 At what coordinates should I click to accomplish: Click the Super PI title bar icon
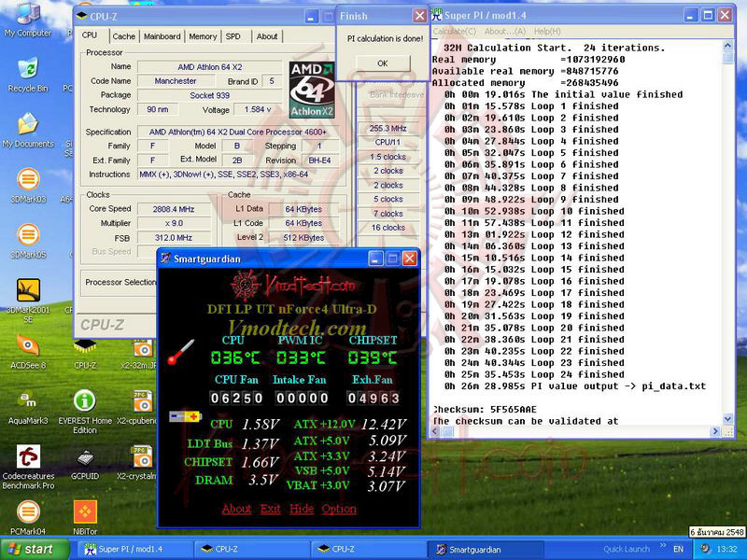[x=436, y=15]
